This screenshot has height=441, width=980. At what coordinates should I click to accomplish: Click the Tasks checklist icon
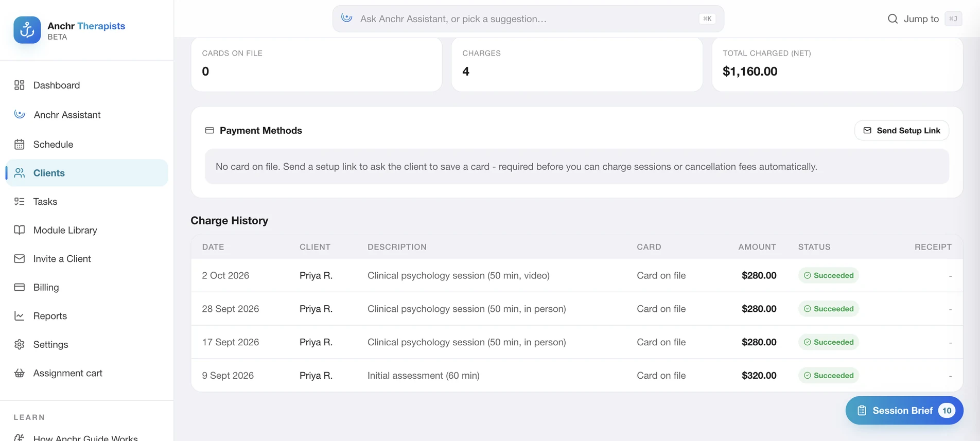(20, 201)
